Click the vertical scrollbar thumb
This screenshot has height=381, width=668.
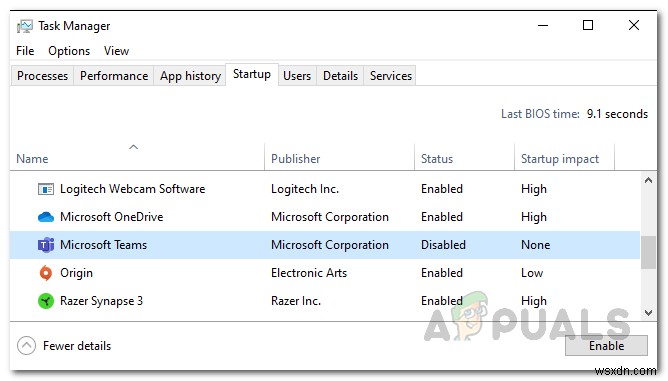pos(648,252)
